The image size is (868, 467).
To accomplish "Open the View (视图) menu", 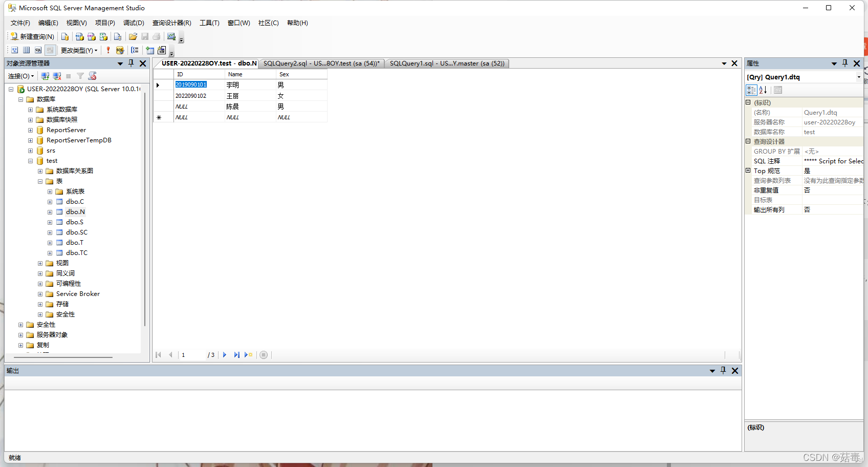I will coord(76,23).
